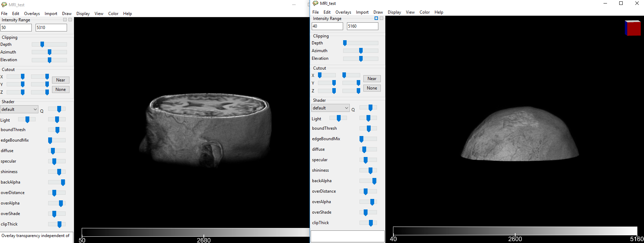Click the palette app icon in left title bar
The width and height of the screenshot is (644, 243).
4,5
